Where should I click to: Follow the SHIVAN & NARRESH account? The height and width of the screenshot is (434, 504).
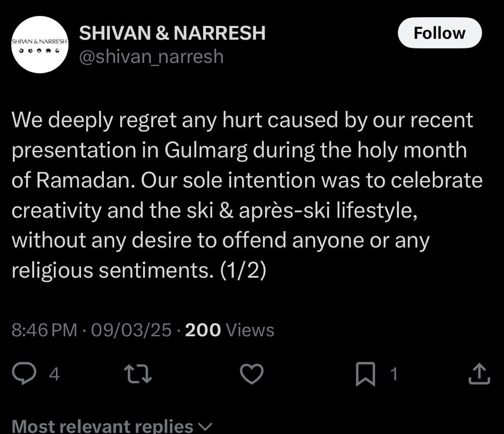(x=439, y=33)
